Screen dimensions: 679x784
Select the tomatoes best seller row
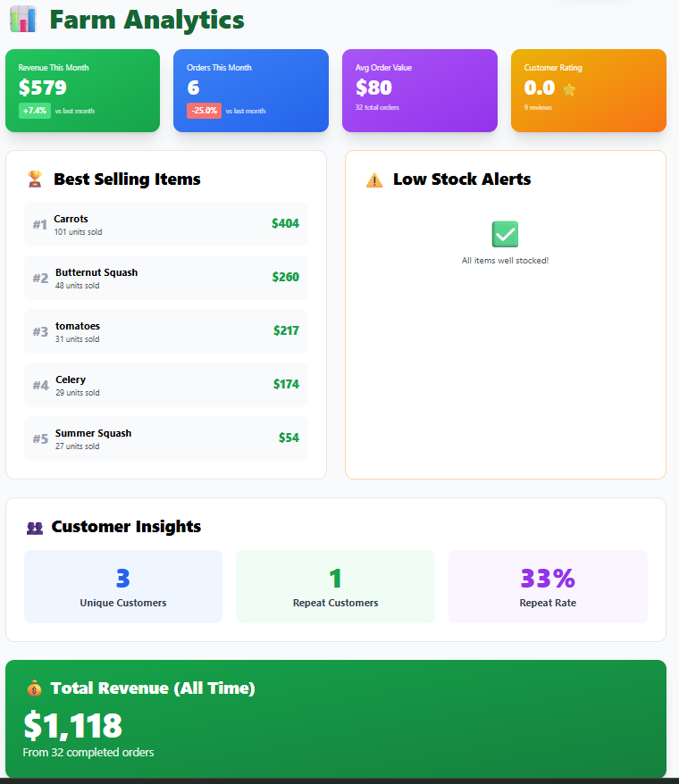[166, 331]
